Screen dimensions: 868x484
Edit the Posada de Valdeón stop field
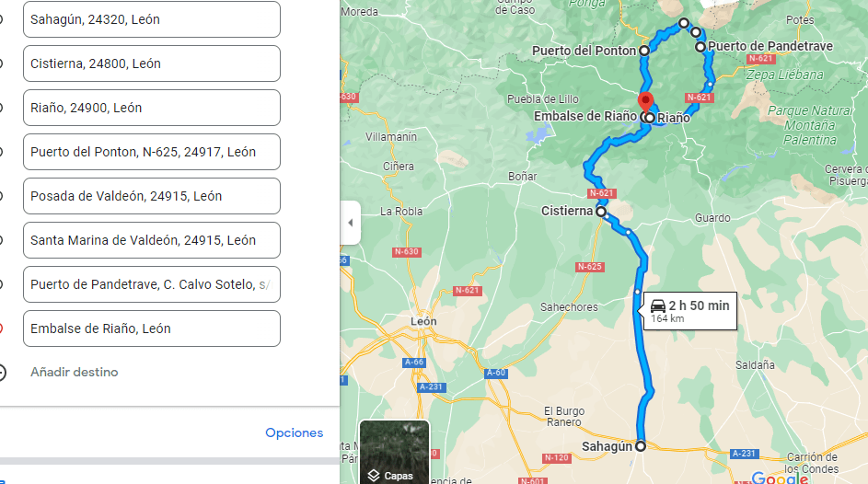tap(152, 196)
